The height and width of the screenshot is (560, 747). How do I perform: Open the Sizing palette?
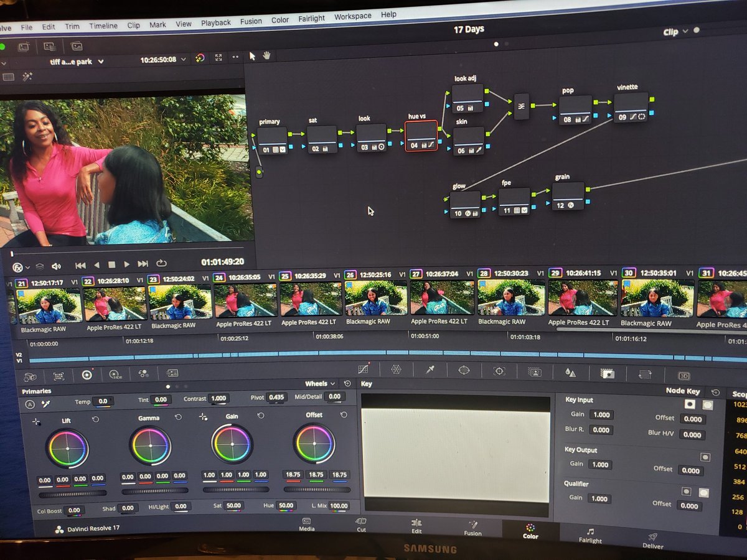coord(645,375)
